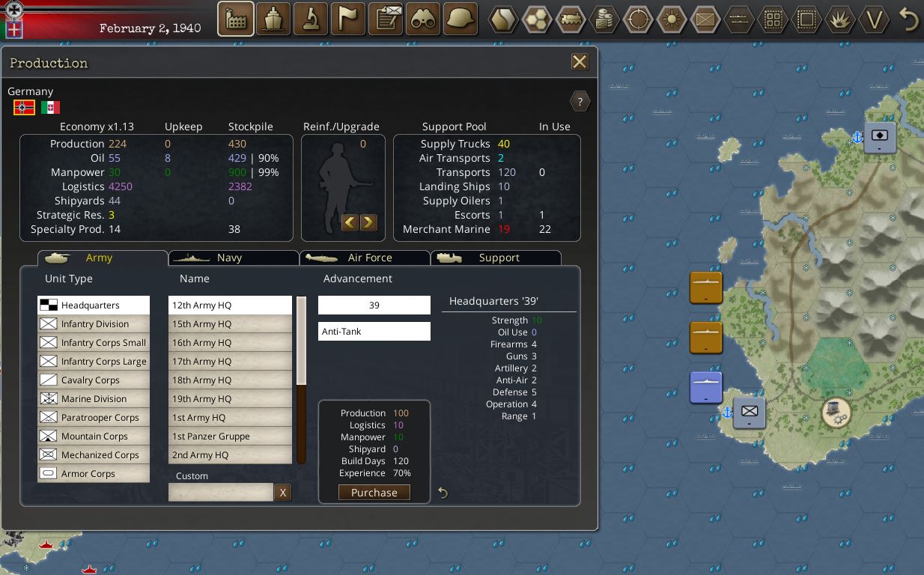Select Cavalry Corps unit type
Screen dimensions: 924x575
coord(94,380)
